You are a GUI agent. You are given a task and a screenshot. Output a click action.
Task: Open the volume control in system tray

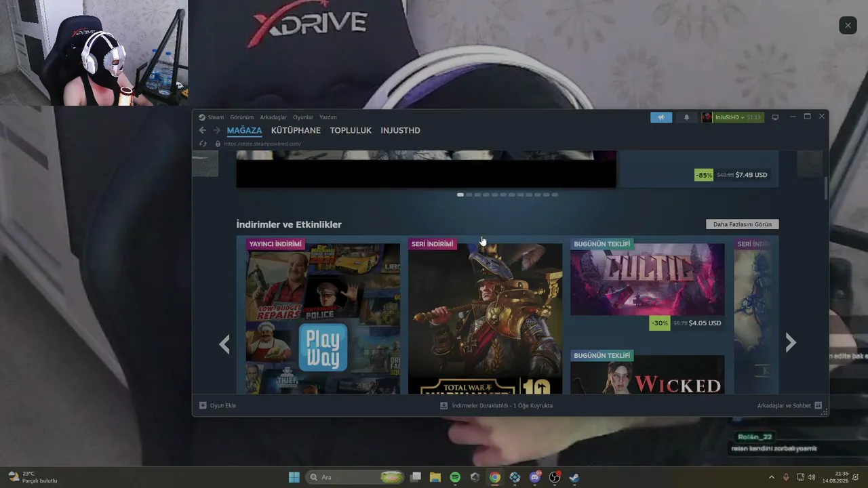pos(812,477)
